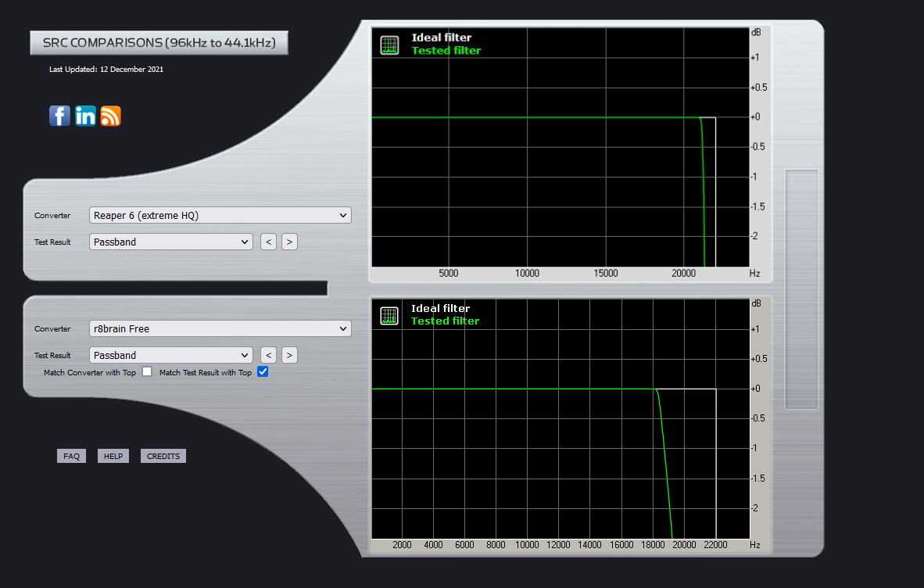Open the FAQ page

point(71,456)
